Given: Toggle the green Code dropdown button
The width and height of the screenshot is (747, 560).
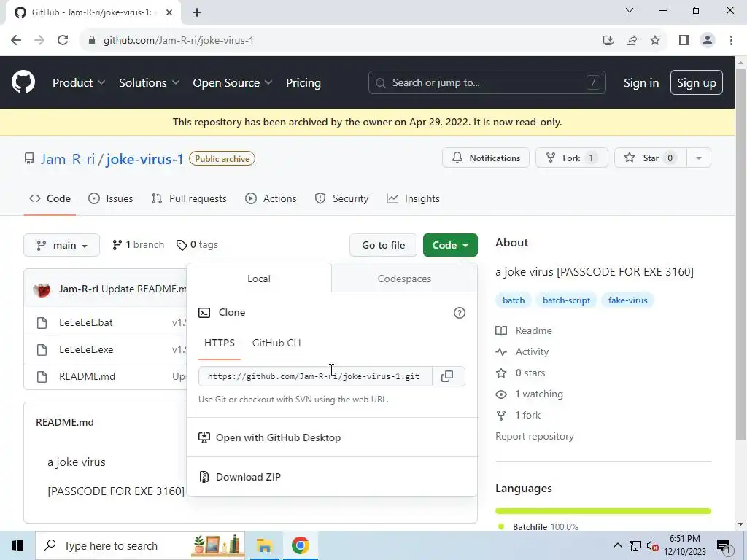Looking at the screenshot, I should [450, 245].
